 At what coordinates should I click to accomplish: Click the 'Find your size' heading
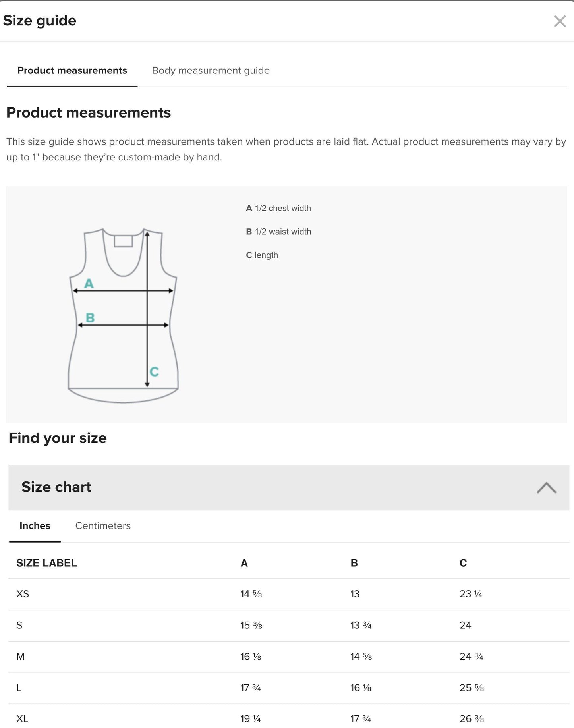point(57,438)
